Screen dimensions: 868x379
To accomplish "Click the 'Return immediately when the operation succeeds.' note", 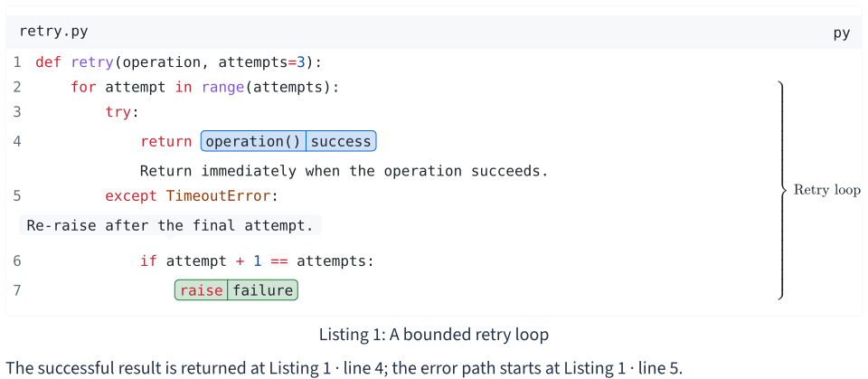I will coord(344,171).
